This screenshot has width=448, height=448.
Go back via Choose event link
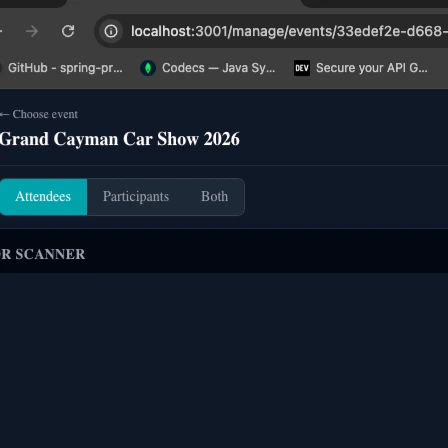tap(39, 114)
